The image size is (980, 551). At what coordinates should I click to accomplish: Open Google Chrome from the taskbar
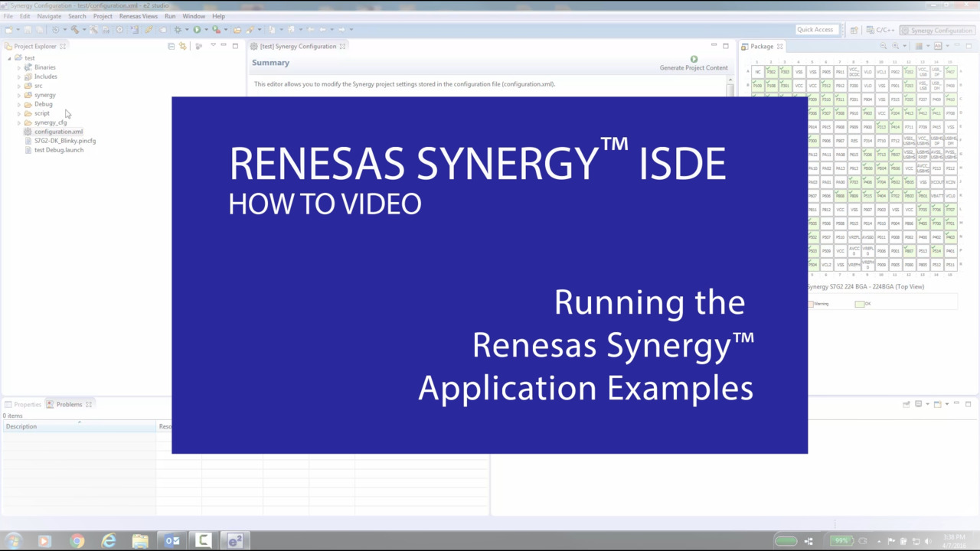(77, 541)
